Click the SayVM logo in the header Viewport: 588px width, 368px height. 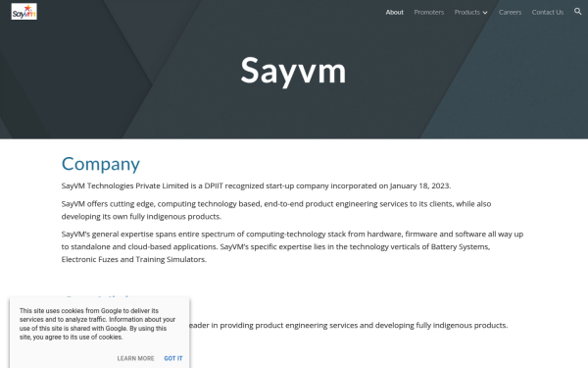tap(24, 12)
